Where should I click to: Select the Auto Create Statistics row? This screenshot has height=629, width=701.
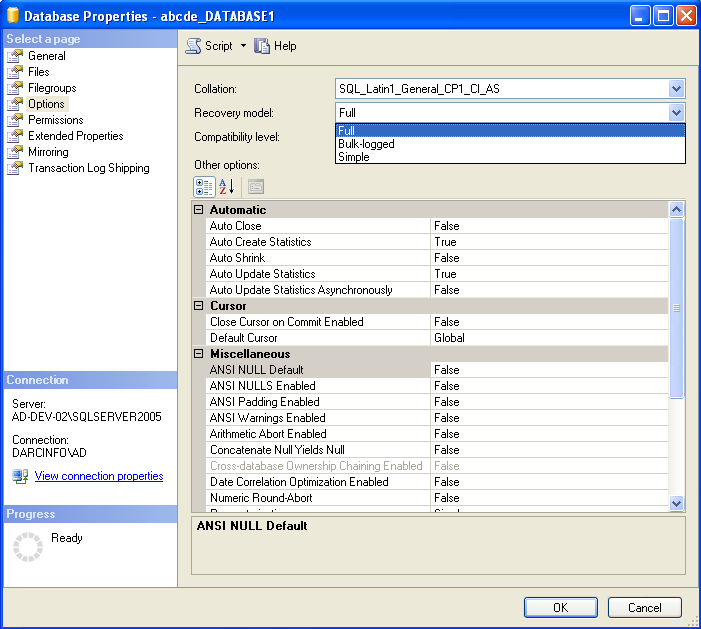pos(437,242)
